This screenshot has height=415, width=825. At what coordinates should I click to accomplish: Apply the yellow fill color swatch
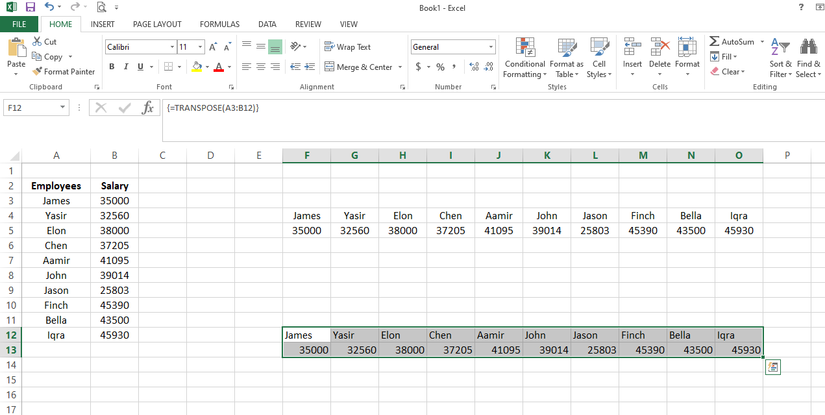tap(196, 67)
